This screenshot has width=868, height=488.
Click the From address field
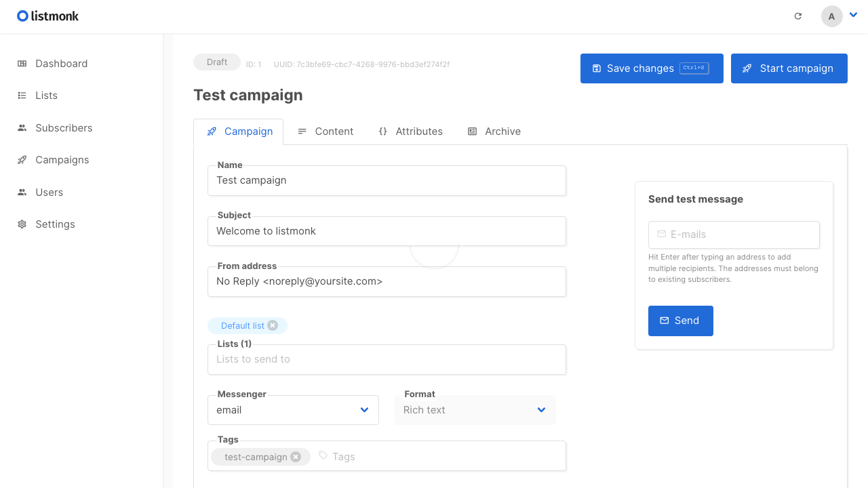pos(387,281)
